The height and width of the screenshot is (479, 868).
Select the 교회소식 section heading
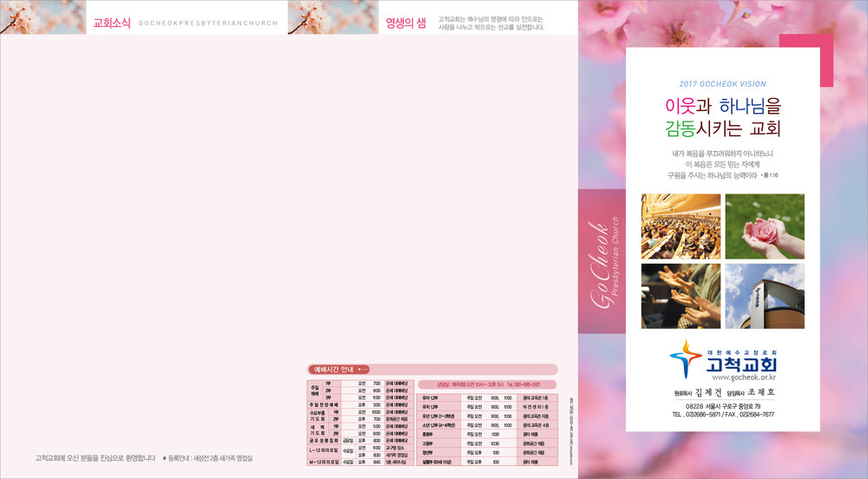point(112,23)
